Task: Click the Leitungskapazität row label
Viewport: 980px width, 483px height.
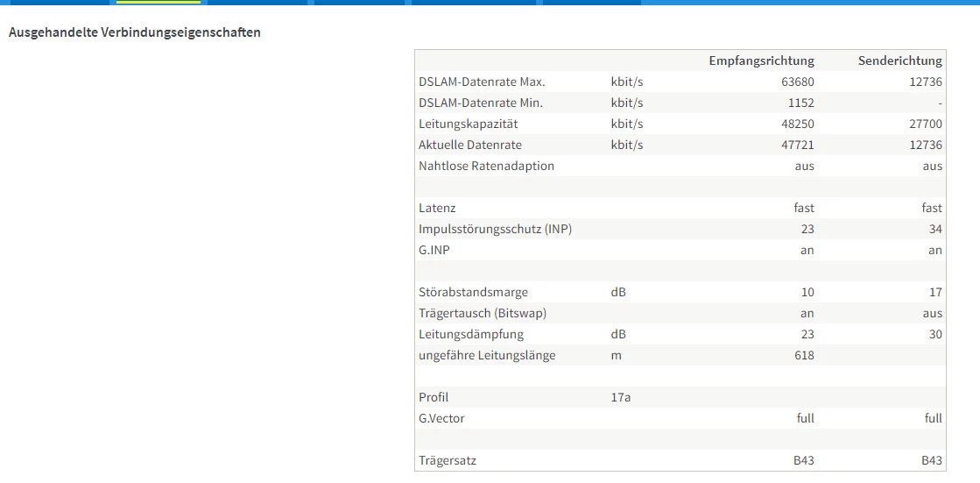Action: (x=470, y=124)
